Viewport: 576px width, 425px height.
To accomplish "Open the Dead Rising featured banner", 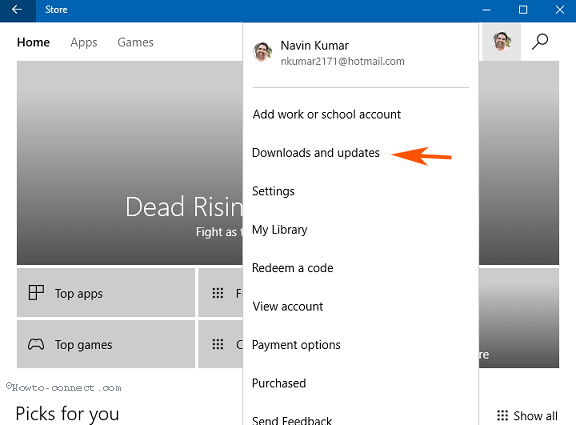I will pos(130,163).
